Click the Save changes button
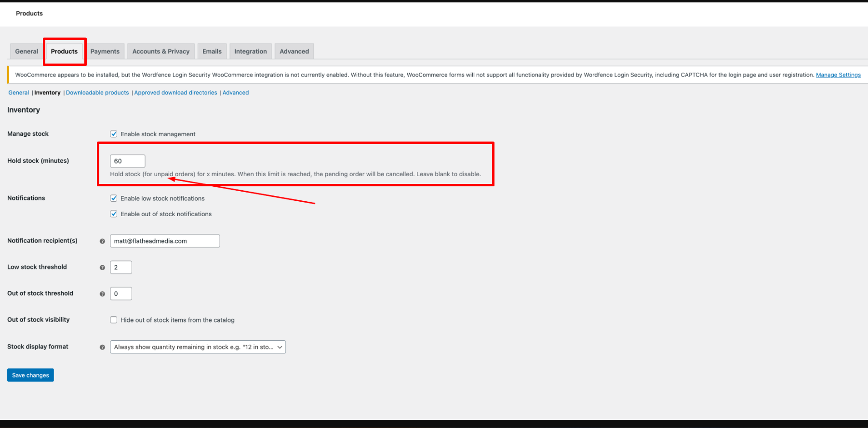Screen dimensions: 868x428 (x=30, y=375)
